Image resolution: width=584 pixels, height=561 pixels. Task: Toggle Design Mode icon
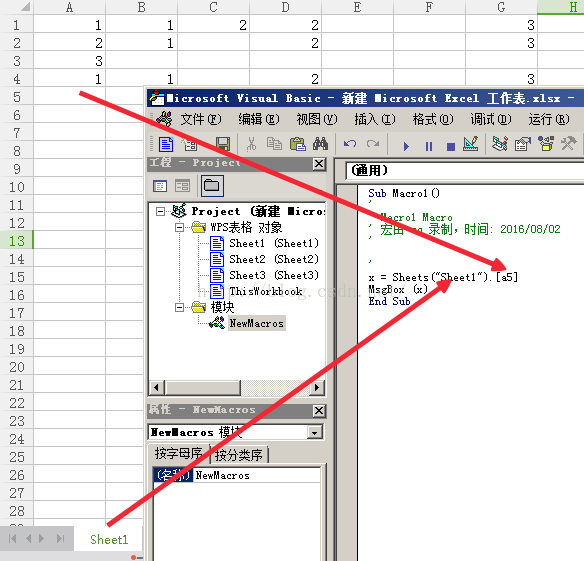(x=471, y=144)
